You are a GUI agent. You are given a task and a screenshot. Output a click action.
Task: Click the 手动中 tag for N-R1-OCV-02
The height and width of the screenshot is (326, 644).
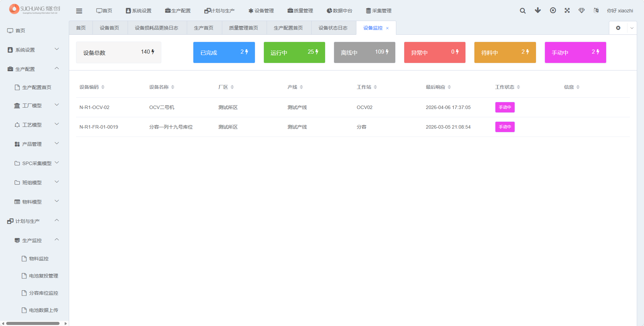tap(505, 107)
